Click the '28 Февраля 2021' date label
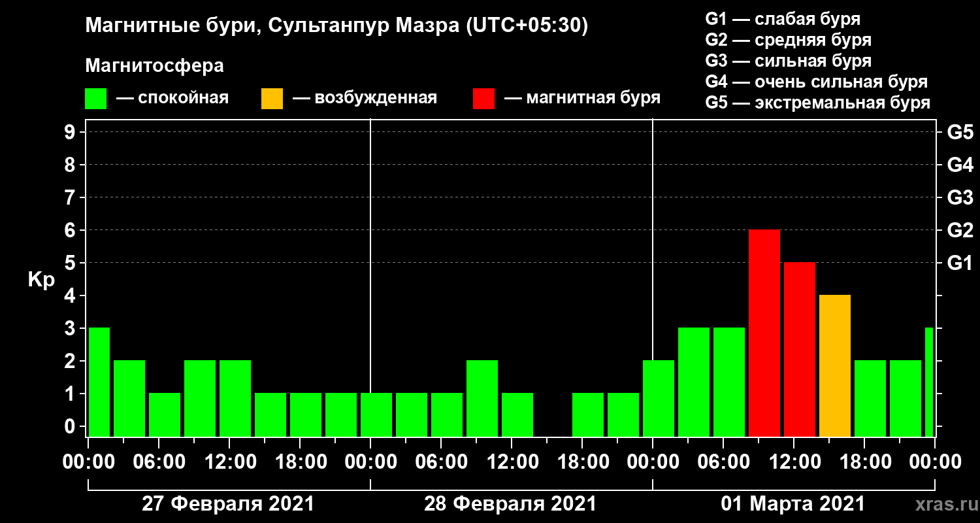 [x=510, y=504]
